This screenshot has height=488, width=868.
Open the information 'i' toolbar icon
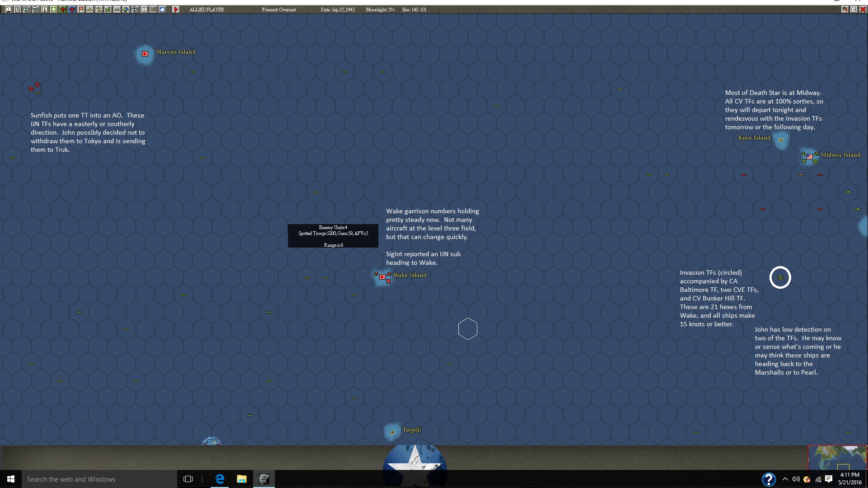(45, 9)
